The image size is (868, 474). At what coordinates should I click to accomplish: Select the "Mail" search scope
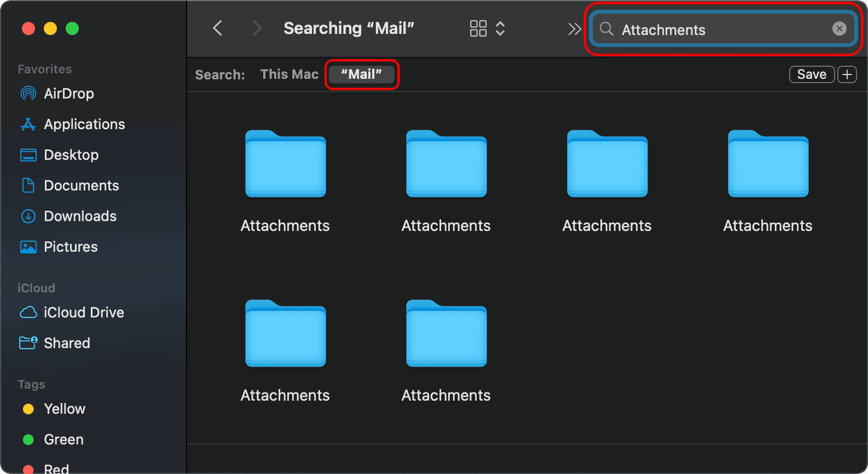point(362,74)
